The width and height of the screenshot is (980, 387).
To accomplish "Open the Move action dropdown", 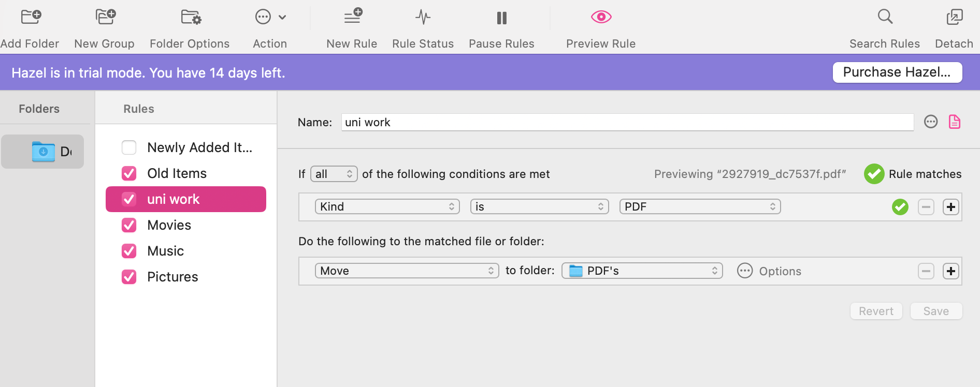I will coord(407,271).
